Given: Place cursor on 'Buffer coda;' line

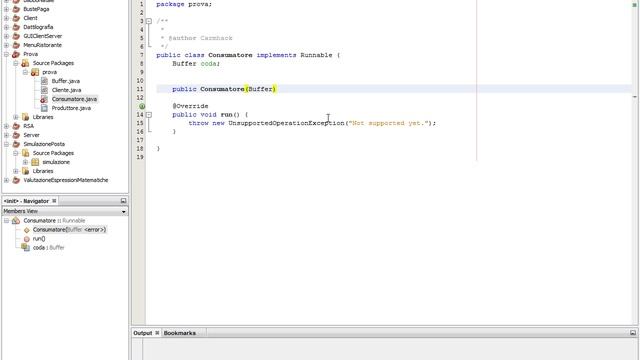Looking at the screenshot, I should pos(196,64).
